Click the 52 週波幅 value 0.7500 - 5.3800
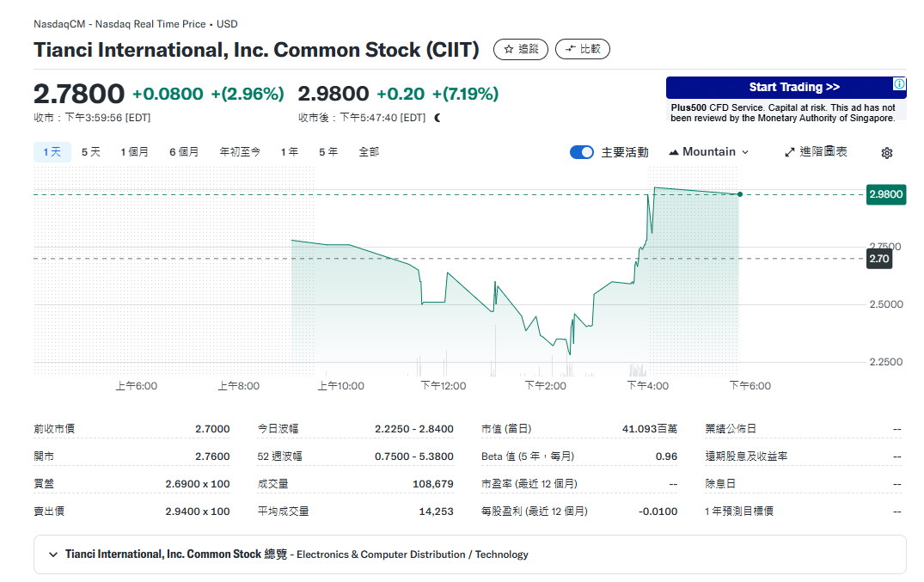The height and width of the screenshot is (582, 924). 414,456
